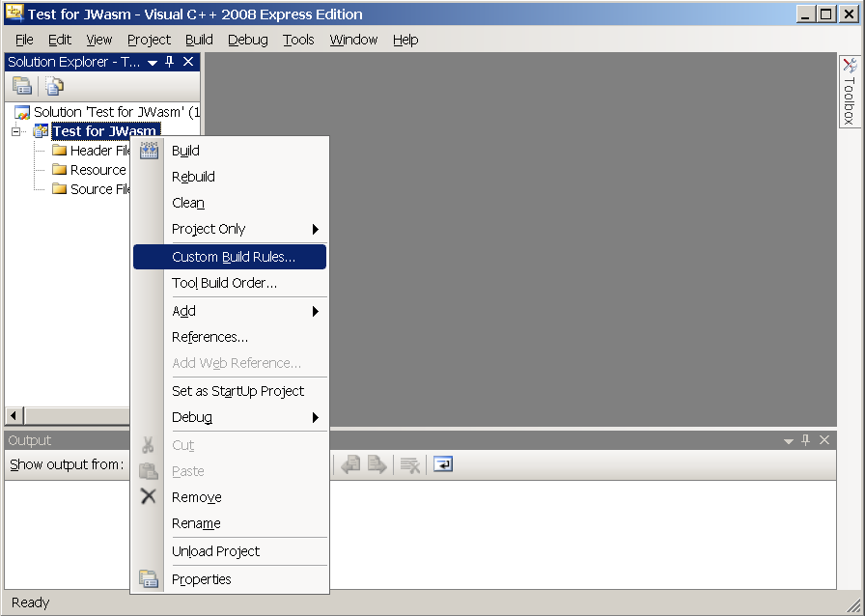Open the Window menu

(x=353, y=40)
